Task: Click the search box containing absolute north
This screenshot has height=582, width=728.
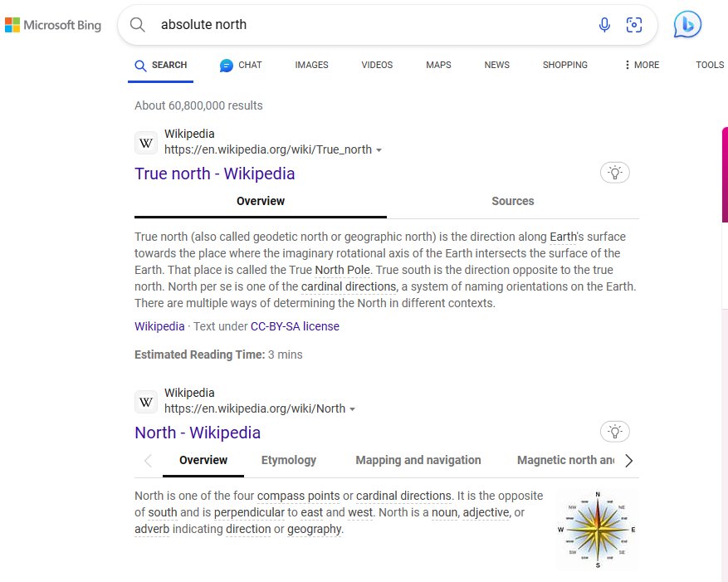Action: point(365,25)
